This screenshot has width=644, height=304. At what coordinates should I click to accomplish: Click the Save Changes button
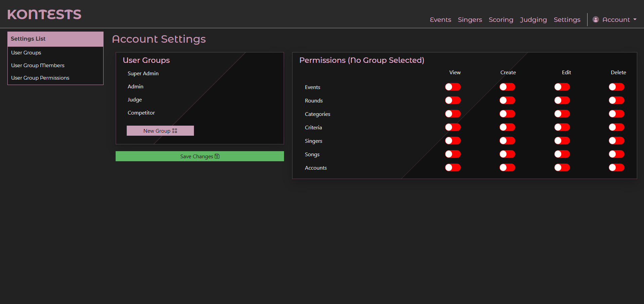pyautogui.click(x=200, y=156)
